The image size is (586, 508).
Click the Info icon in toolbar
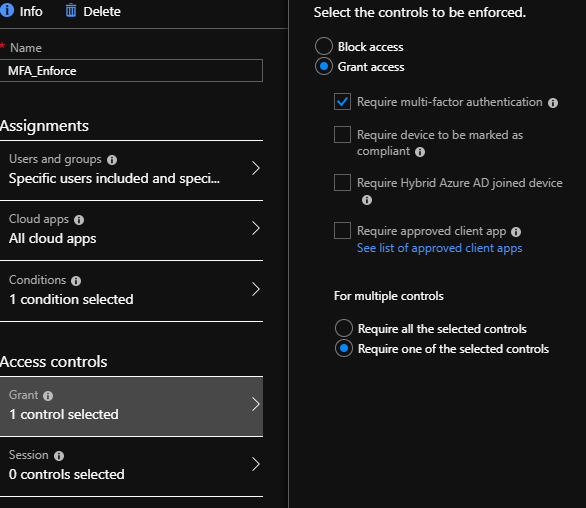(x=7, y=10)
